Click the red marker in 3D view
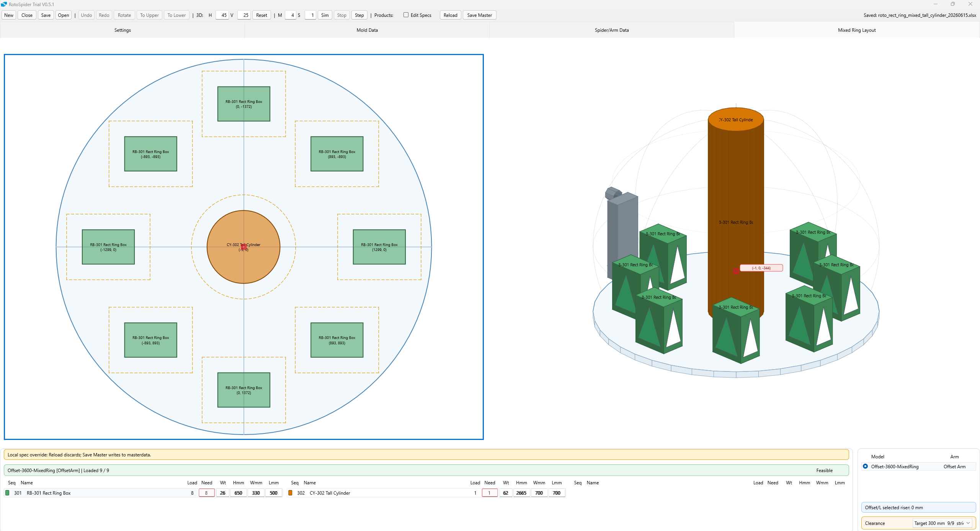The image size is (980, 531). coord(736,271)
